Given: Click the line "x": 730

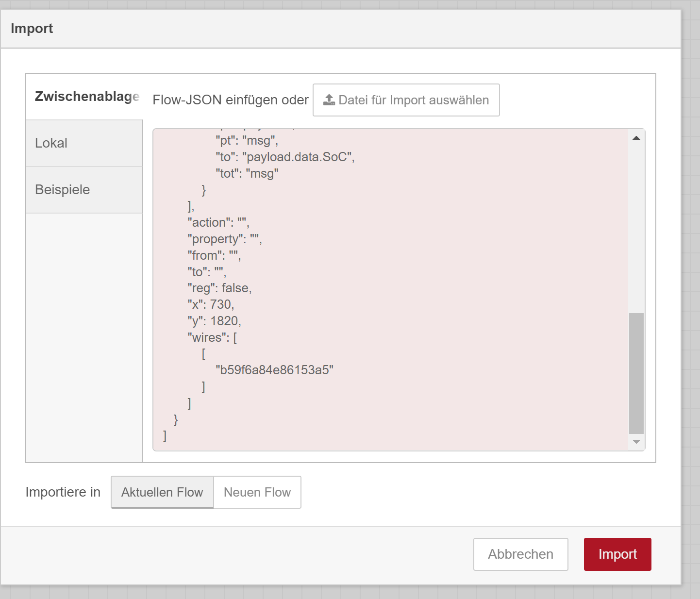Looking at the screenshot, I should (211, 305).
